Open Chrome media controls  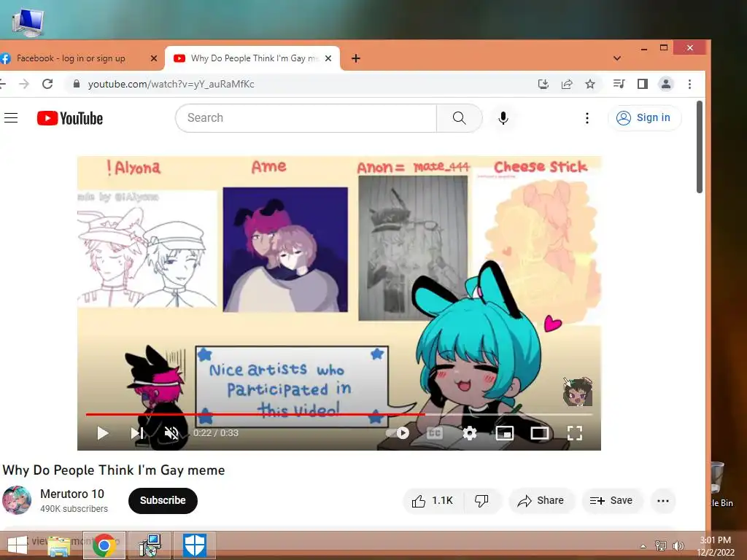(x=619, y=84)
